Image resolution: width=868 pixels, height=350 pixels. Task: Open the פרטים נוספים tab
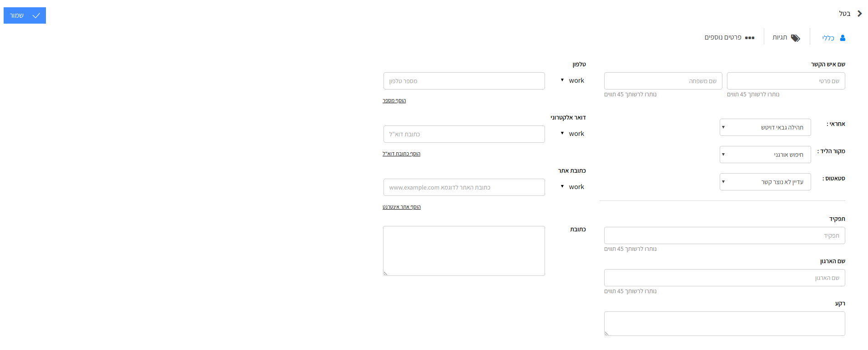coord(730,37)
